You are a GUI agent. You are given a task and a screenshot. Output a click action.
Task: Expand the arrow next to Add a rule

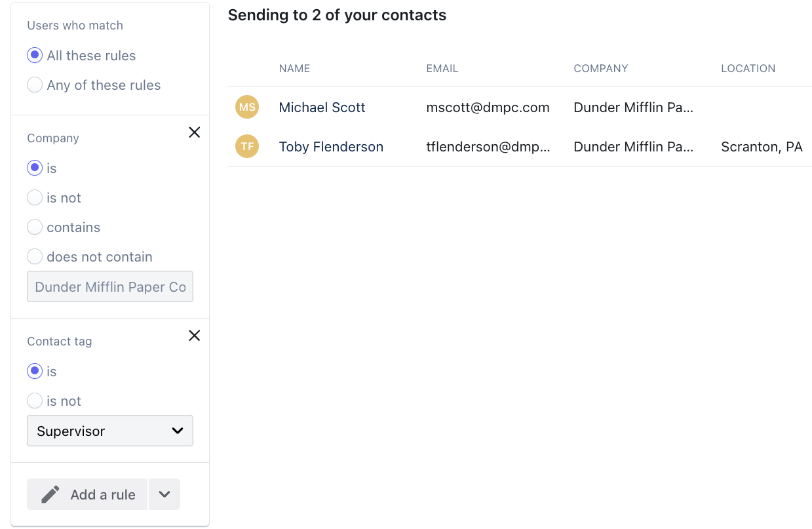point(164,494)
